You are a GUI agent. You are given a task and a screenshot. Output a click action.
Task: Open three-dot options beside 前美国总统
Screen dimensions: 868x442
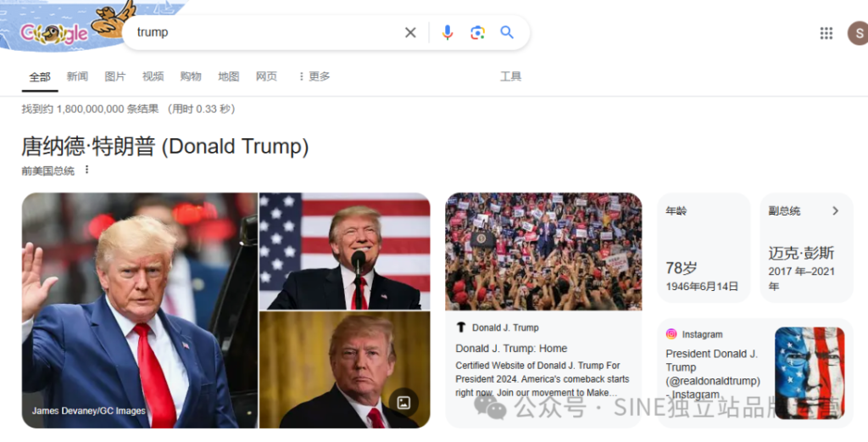pyautogui.click(x=86, y=170)
